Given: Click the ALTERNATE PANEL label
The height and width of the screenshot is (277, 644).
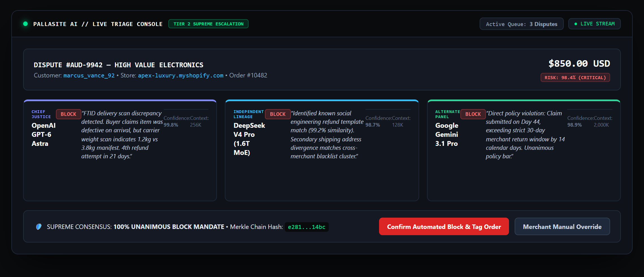Looking at the screenshot, I should (x=447, y=114).
